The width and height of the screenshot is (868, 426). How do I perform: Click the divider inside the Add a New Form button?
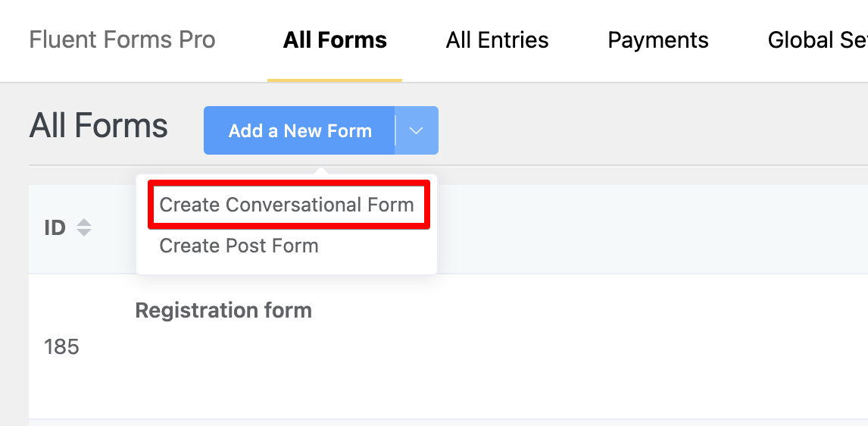(x=395, y=130)
